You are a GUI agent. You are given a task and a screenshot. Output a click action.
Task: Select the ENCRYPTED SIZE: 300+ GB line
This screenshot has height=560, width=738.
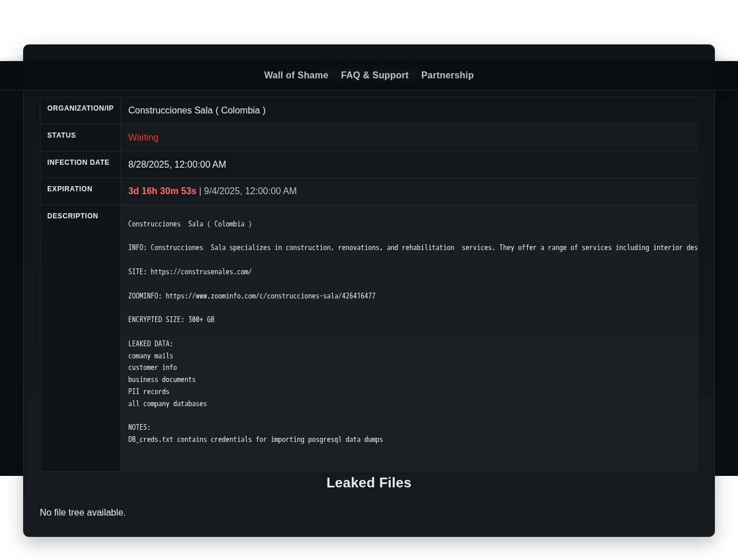coord(171,320)
